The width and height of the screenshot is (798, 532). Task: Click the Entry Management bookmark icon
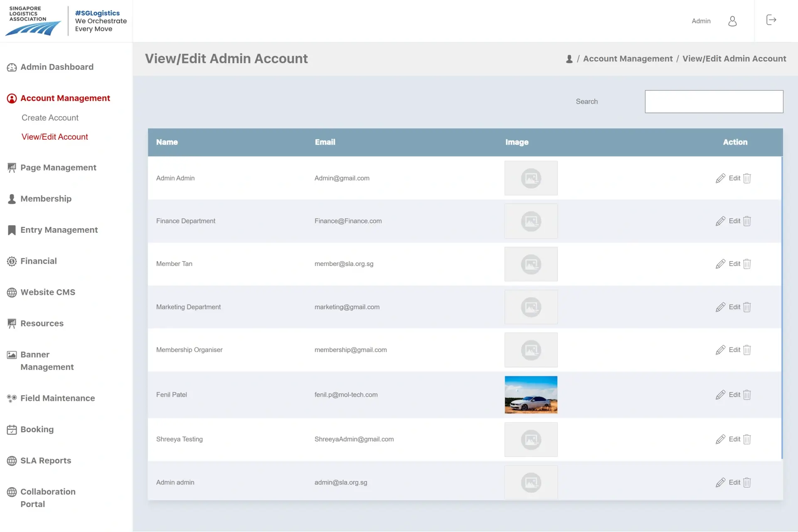point(12,230)
